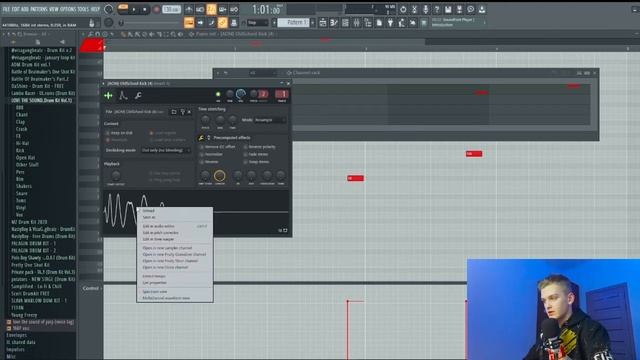
Task: Toggle the green channel on LED
Action: coord(218,94)
